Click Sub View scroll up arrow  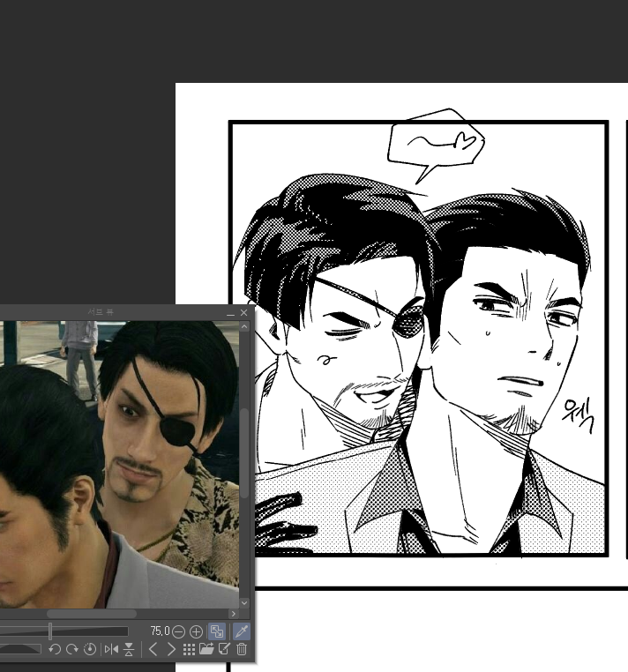(244, 327)
